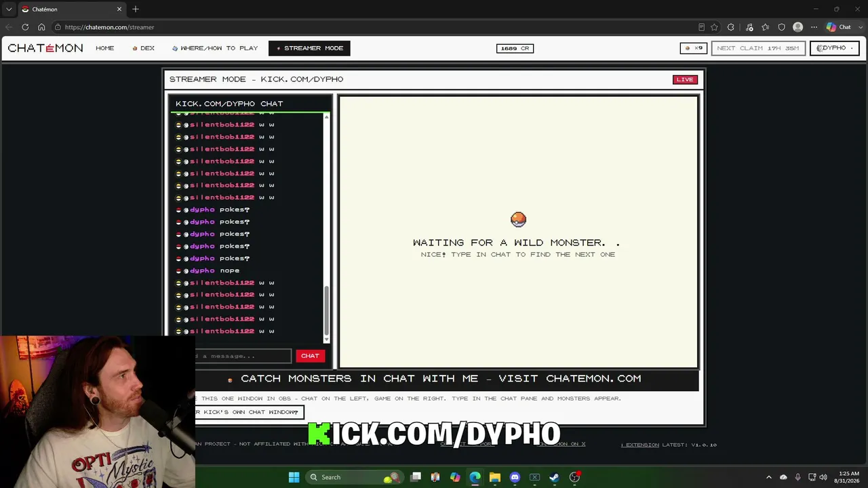Click the Kick's own chat window button
The width and height of the screenshot is (868, 488).
(x=248, y=412)
